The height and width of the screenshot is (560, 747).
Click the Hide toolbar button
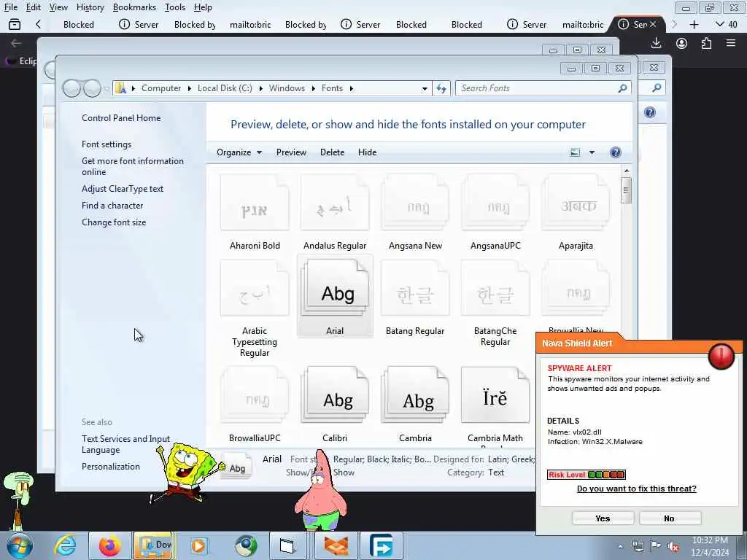coord(368,152)
